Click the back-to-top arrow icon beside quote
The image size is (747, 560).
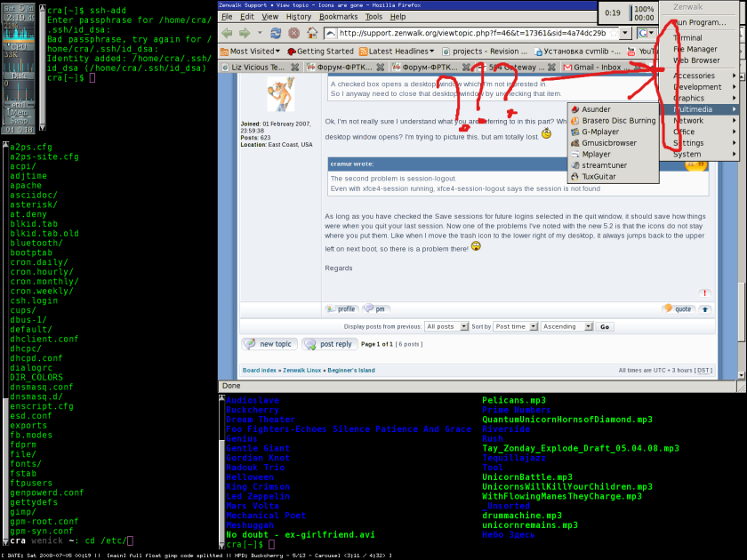tap(705, 309)
